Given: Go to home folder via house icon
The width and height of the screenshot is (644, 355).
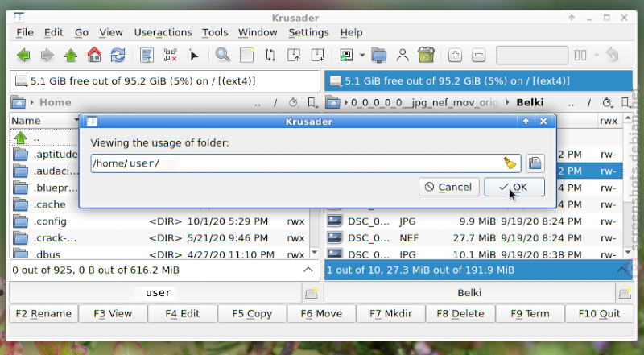Looking at the screenshot, I should pyautogui.click(x=94, y=55).
